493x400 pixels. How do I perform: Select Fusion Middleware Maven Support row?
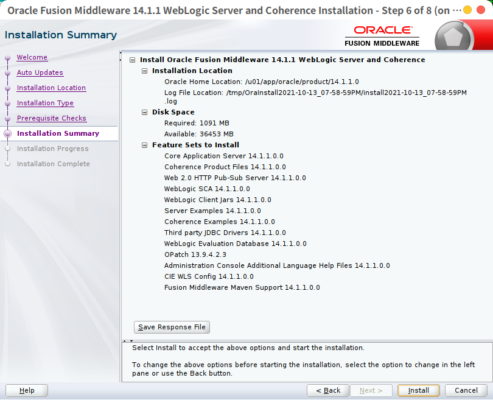click(242, 288)
